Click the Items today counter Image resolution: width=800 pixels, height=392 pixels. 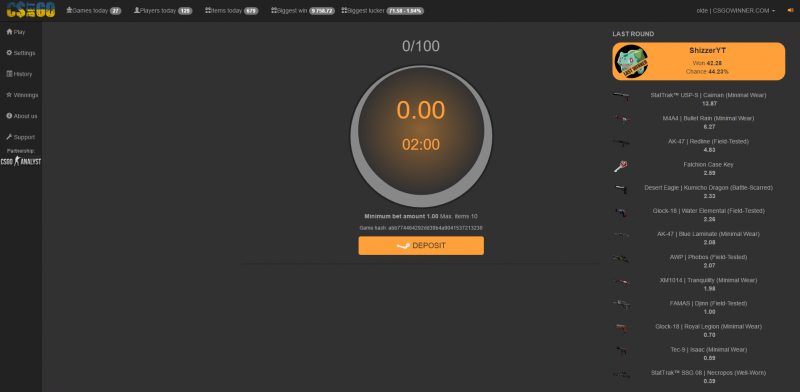coord(231,11)
